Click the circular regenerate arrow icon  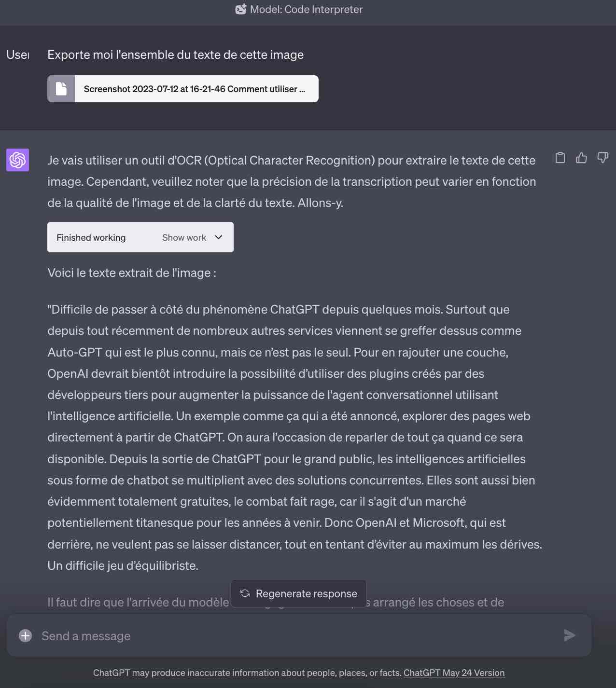pos(244,593)
